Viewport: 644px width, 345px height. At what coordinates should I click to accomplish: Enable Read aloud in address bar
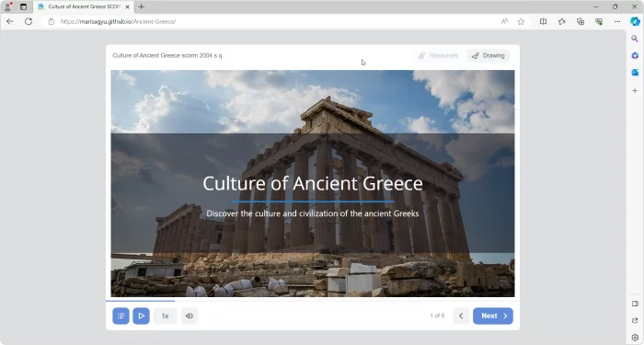pos(504,21)
